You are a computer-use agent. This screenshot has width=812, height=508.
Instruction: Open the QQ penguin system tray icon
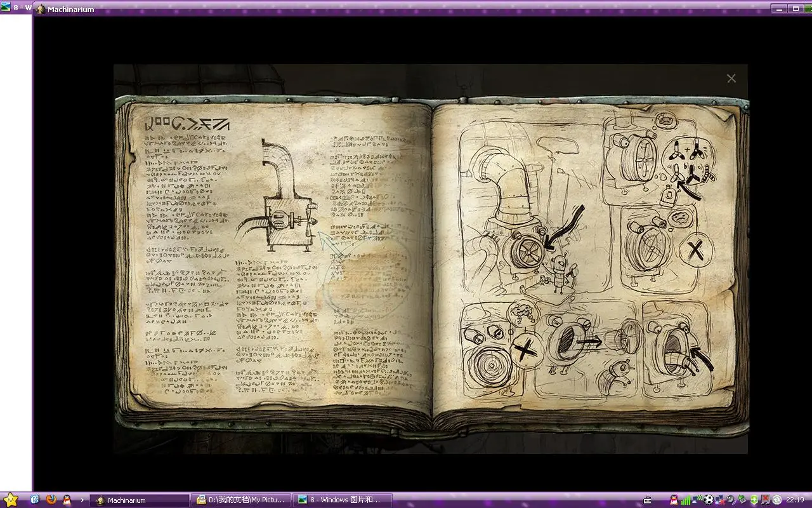pos(674,500)
